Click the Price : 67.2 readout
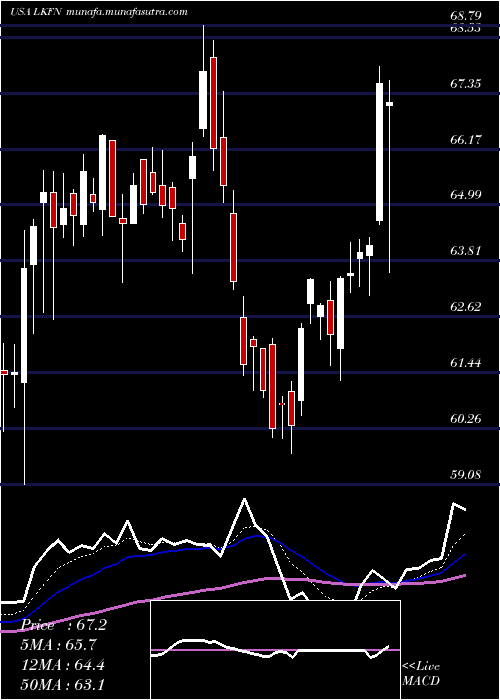The image size is (500, 700). (x=64, y=625)
